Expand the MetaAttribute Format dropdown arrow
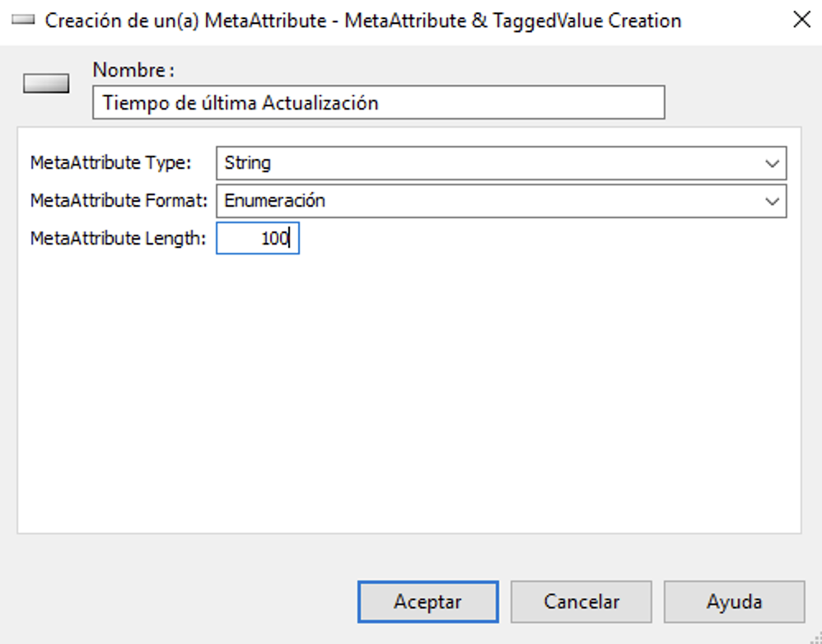822x644 pixels. (x=772, y=201)
